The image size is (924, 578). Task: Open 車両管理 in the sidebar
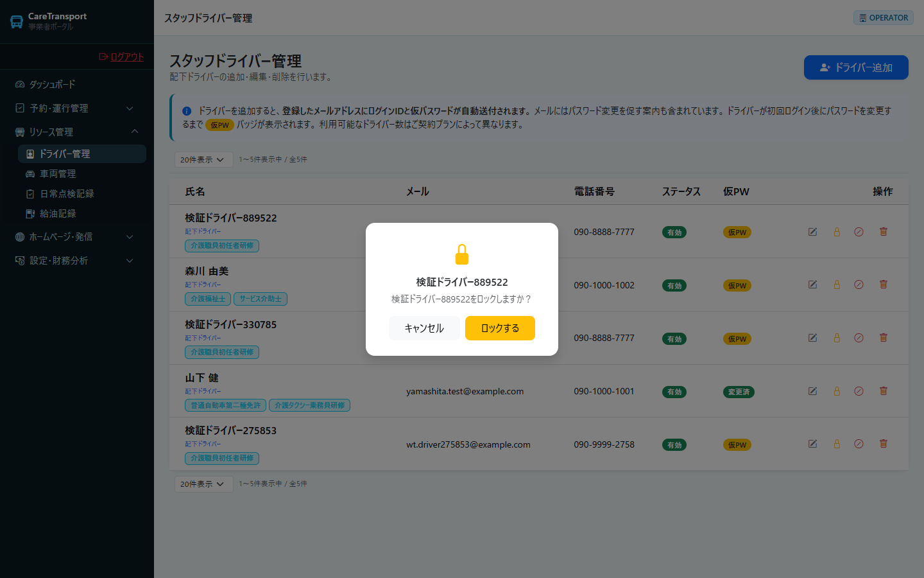tap(82, 173)
